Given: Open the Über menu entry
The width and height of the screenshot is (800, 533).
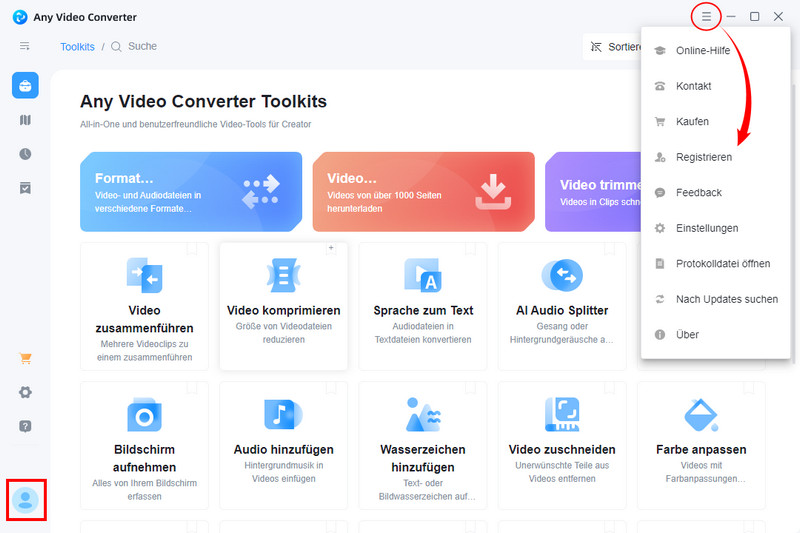Looking at the screenshot, I should click(x=715, y=335).
